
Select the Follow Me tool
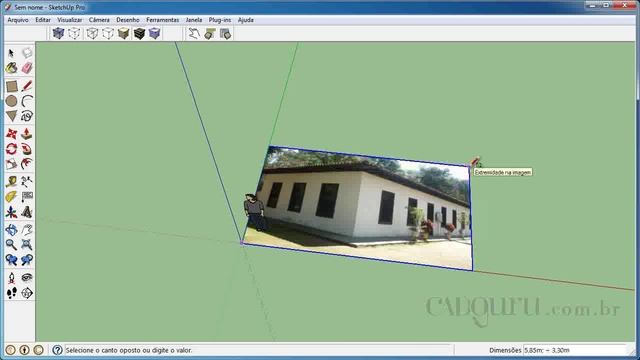point(27,149)
